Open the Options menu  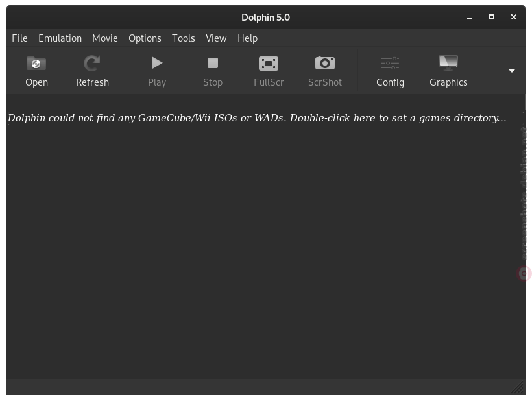pos(145,38)
